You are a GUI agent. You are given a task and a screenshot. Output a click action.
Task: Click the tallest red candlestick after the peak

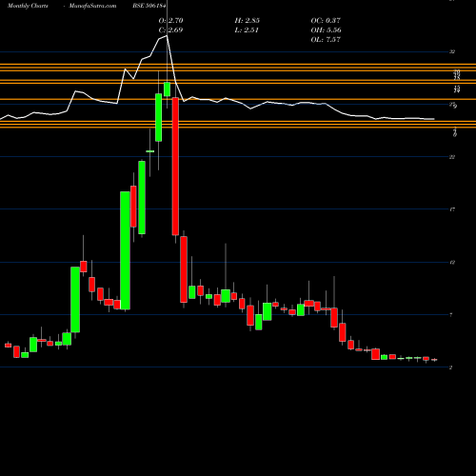(175, 167)
